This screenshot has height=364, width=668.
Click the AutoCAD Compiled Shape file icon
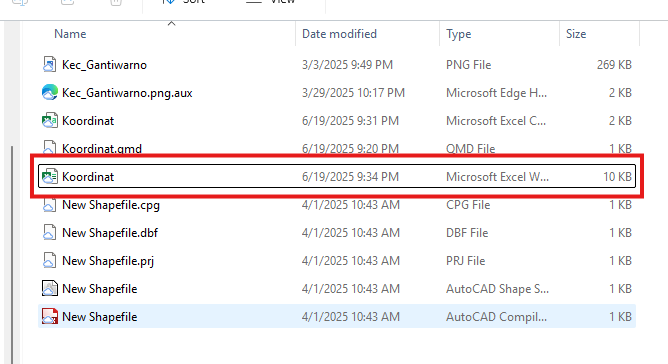click(49, 317)
